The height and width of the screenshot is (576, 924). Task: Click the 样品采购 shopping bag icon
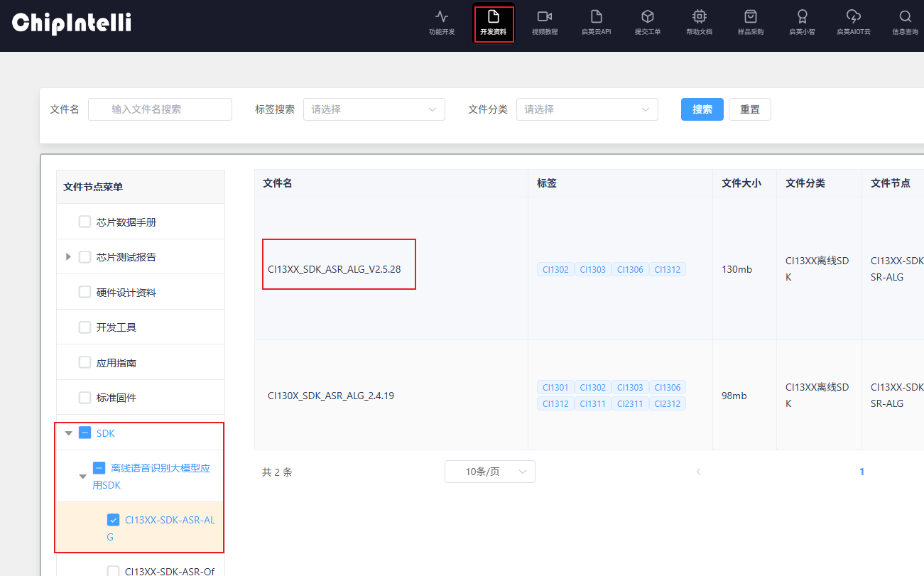[x=751, y=17]
